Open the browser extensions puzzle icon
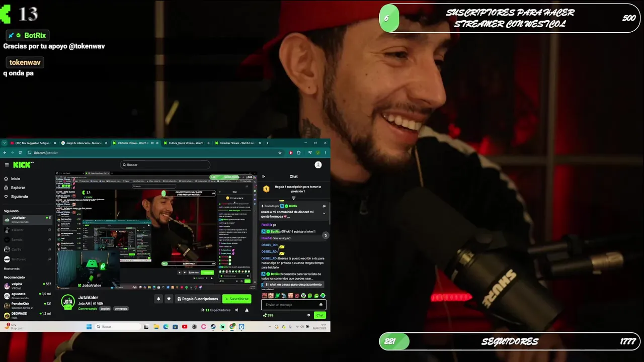This screenshot has width=644, height=362. click(x=298, y=153)
